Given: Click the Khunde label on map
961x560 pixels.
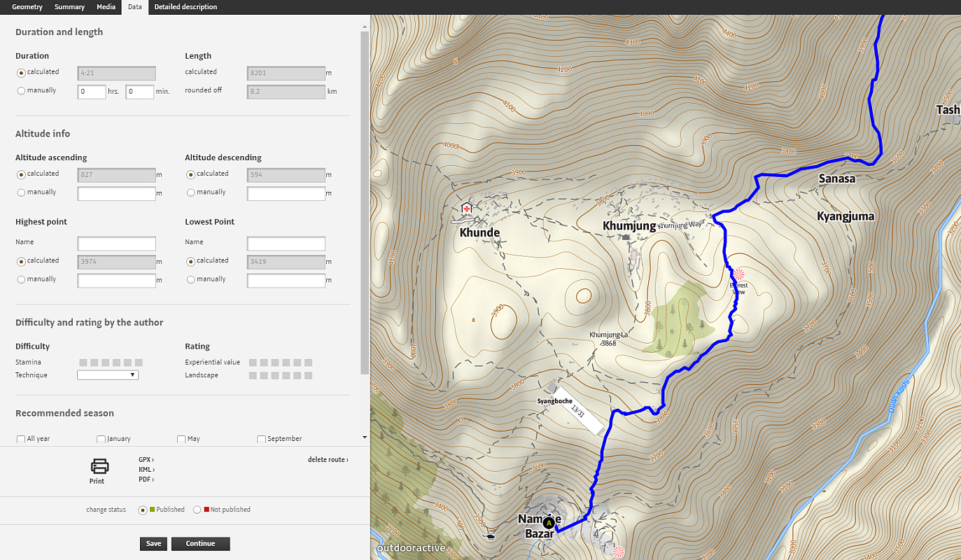Looking at the screenshot, I should tap(479, 232).
